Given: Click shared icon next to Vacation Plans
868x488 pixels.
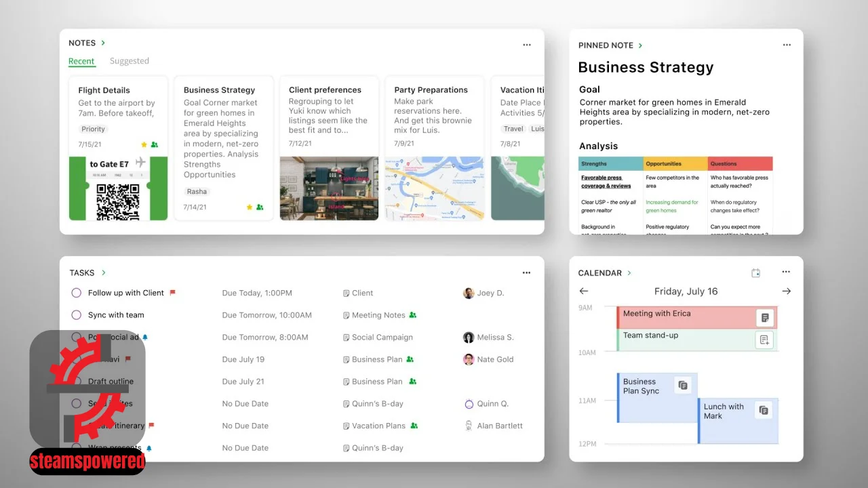Looking at the screenshot, I should 414,426.
